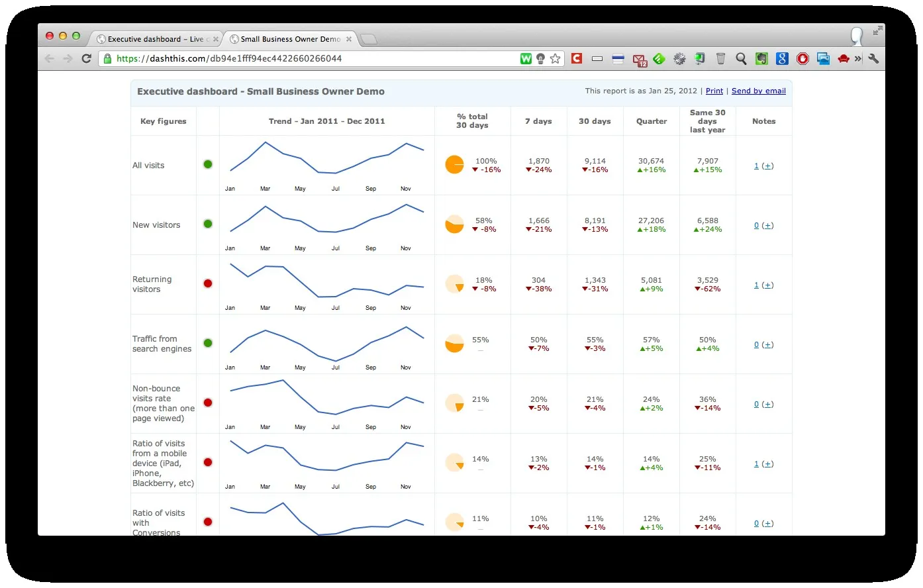The width and height of the screenshot is (923, 588).
Task: Close the Small Business Owner Demo tab
Action: 349,39
